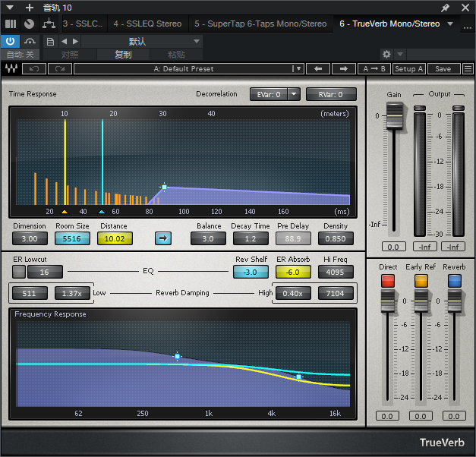
Task: Click the Setup A button
Action: pos(409,69)
